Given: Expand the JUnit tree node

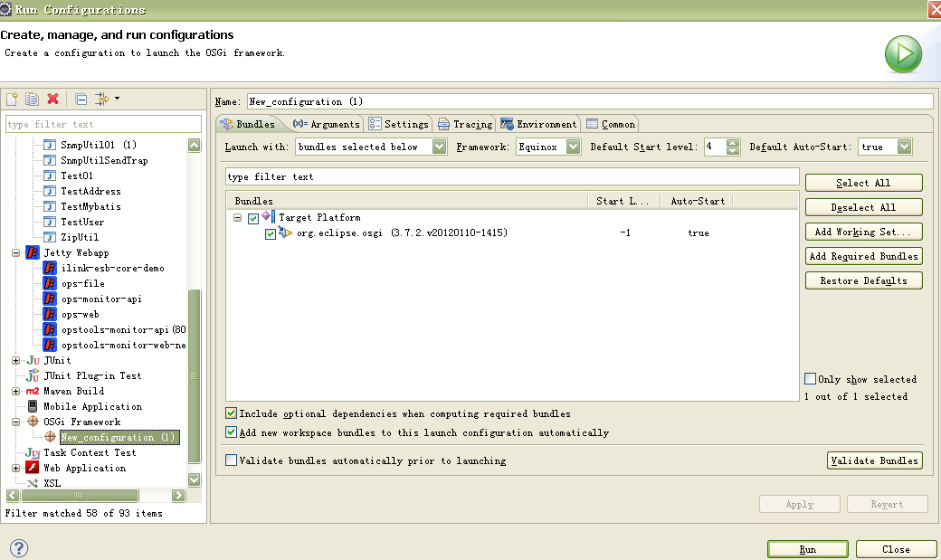Looking at the screenshot, I should [15, 360].
